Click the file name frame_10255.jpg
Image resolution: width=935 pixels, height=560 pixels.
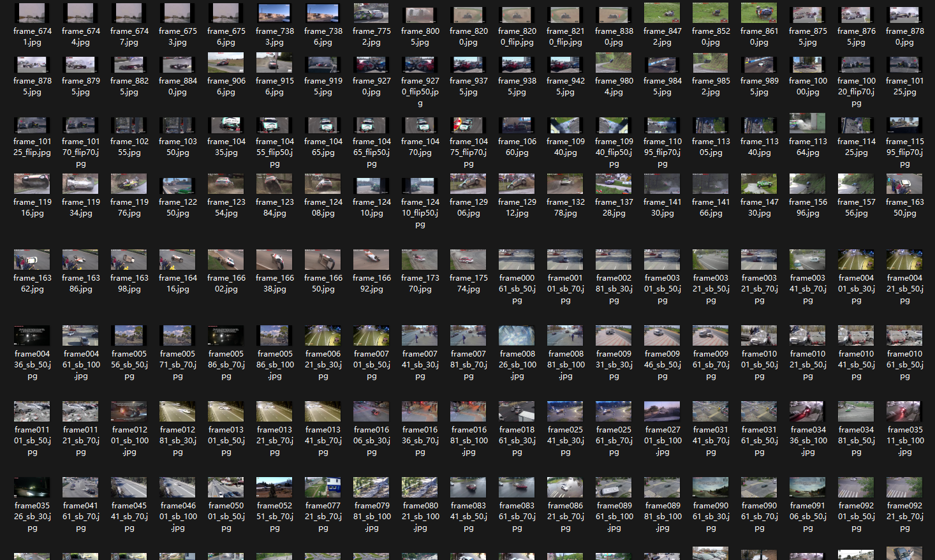click(129, 147)
